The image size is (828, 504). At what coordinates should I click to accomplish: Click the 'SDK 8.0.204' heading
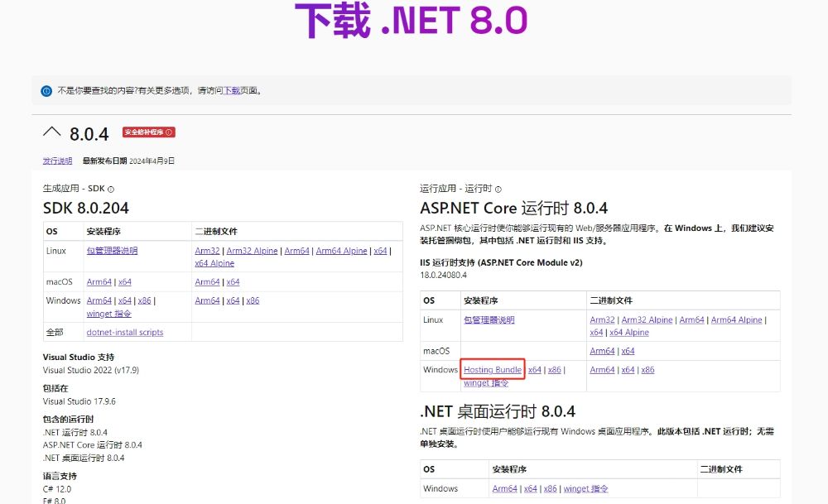coord(85,209)
